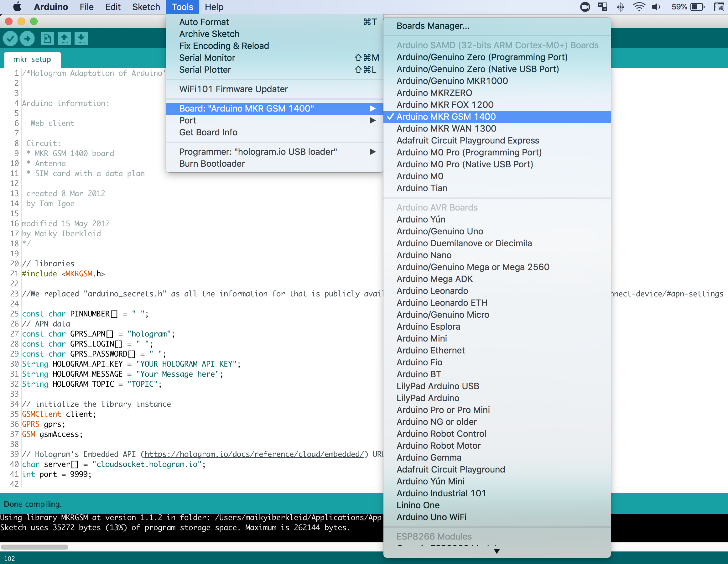Click the screen recording icon in menu bar
This screenshot has width=728, height=564.
pos(585,7)
